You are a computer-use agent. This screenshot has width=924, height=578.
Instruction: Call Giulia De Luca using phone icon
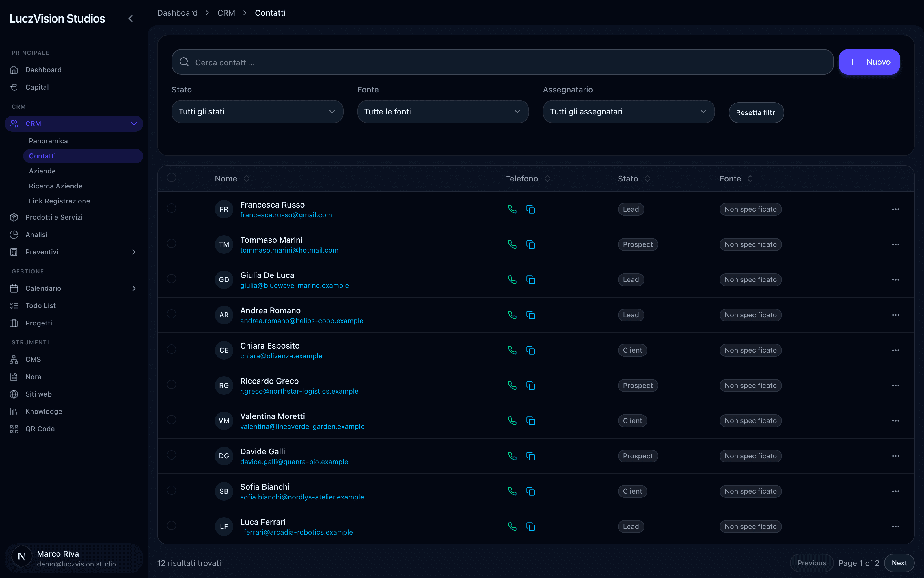(x=512, y=279)
